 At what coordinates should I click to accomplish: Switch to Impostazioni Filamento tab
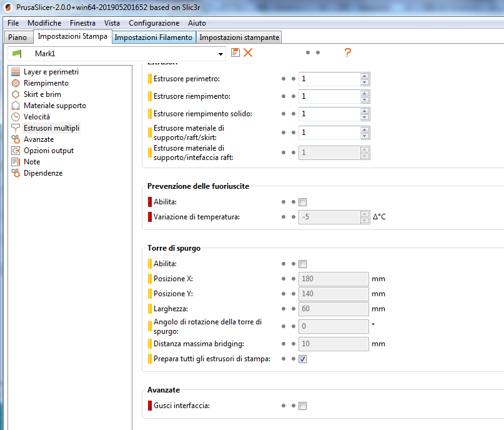pos(153,37)
